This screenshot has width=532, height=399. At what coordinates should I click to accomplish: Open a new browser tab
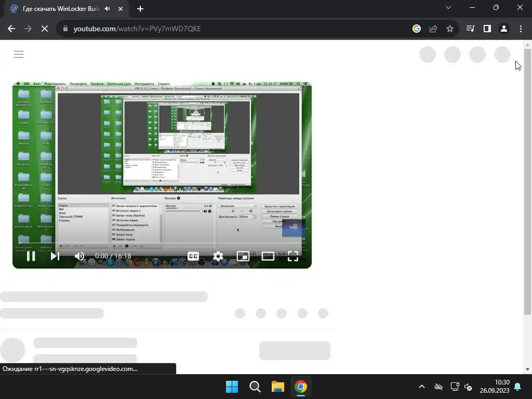140,9
